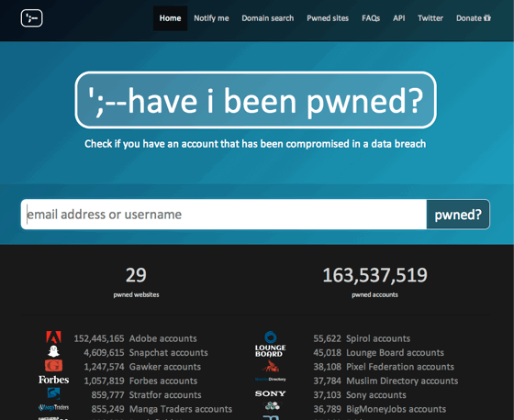Click the '37,784 Muslim Directory accounts' text
The image size is (514, 420).
(385, 381)
